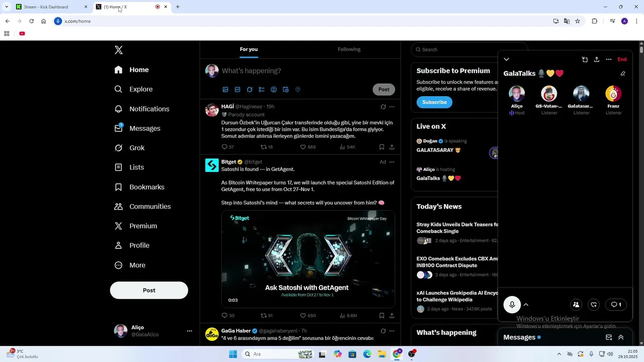
Task: Click the large sidebar Post button
Action: (x=149, y=290)
